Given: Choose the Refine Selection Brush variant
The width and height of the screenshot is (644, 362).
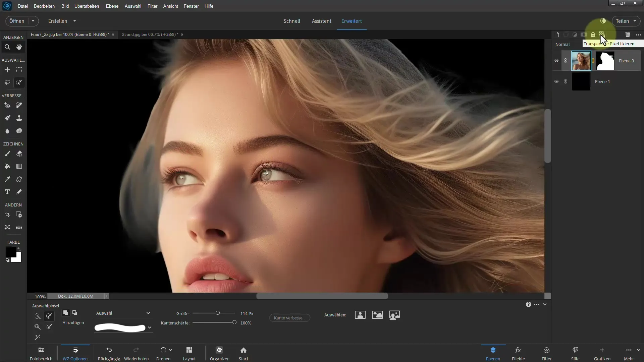Looking at the screenshot, I should click(x=49, y=326).
